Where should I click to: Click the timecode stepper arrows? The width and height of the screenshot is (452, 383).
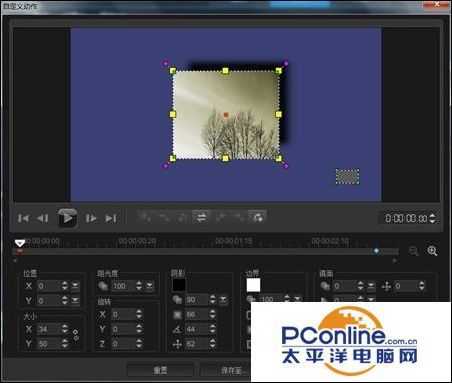pos(432,218)
